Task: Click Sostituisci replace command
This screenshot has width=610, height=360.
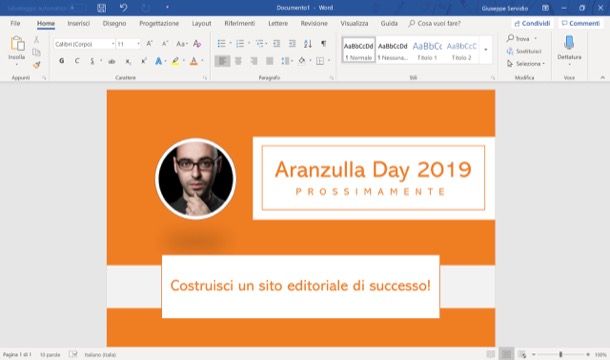Action: [524, 51]
